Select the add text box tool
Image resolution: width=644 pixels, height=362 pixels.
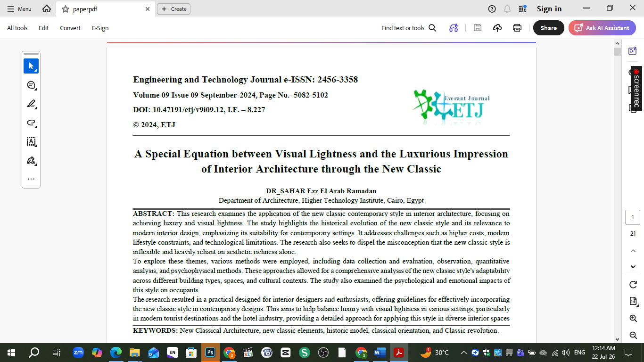(31, 141)
